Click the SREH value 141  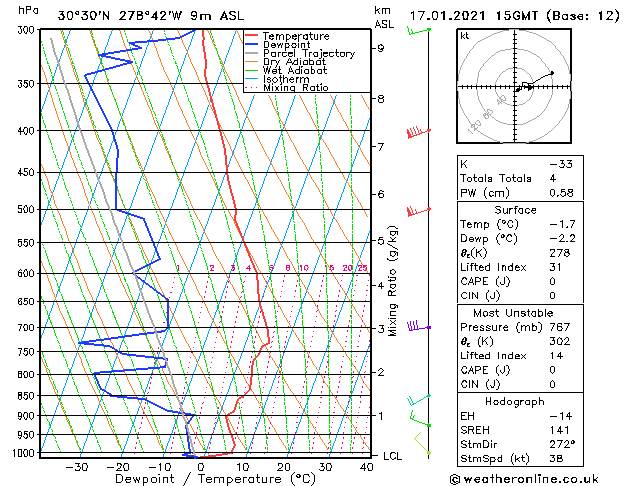(560, 430)
